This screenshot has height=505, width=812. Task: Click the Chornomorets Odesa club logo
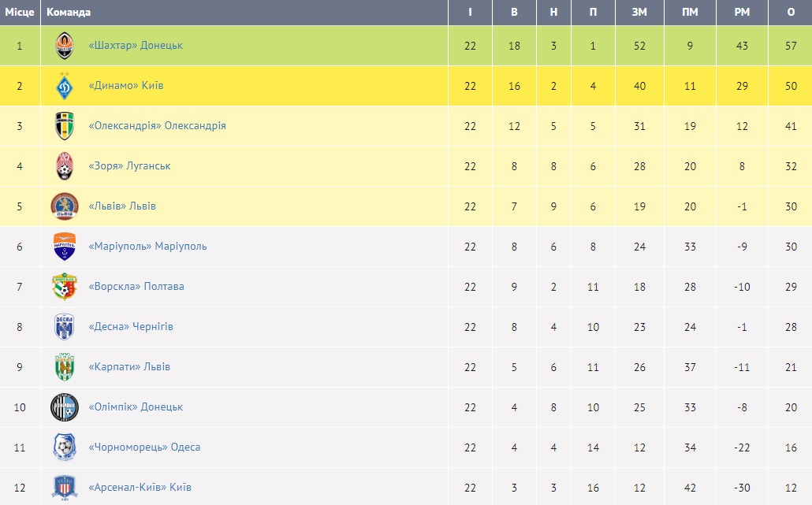(x=64, y=447)
